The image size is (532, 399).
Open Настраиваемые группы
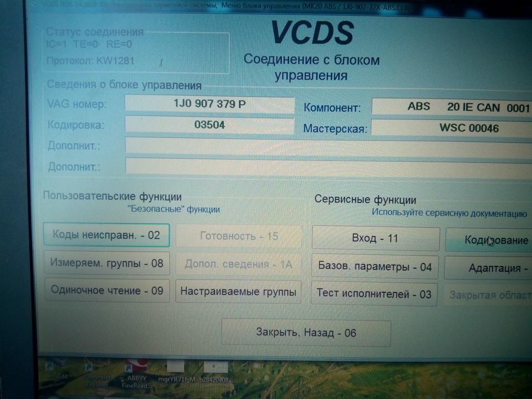click(238, 291)
